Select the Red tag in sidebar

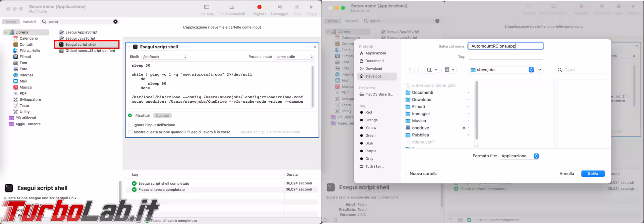click(368, 112)
